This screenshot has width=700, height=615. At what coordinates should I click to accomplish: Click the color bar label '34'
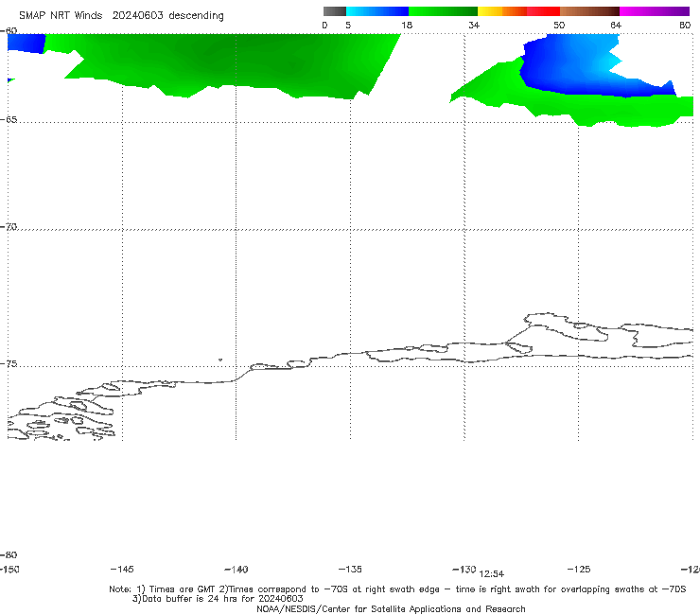(x=474, y=25)
